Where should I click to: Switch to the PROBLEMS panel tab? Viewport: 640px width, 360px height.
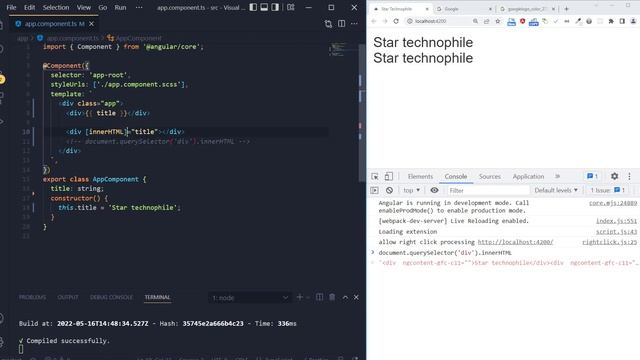pyautogui.click(x=32, y=297)
